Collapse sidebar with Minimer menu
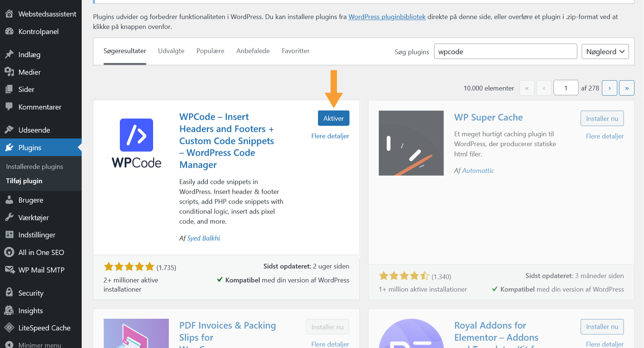The image size is (644, 348). pyautogui.click(x=40, y=344)
